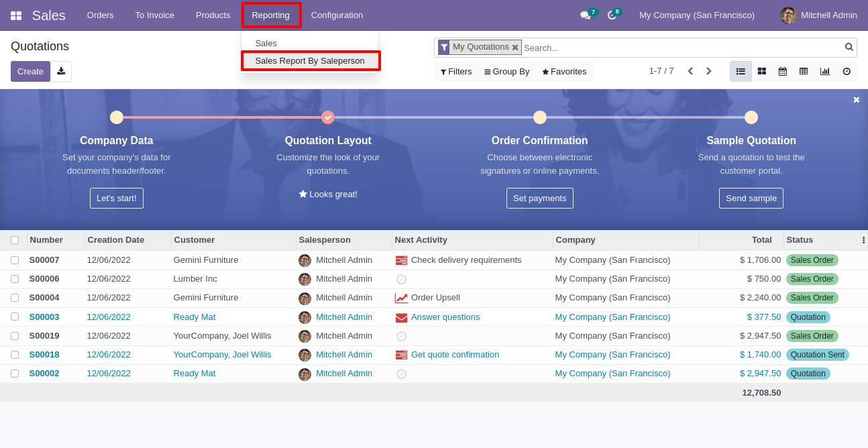Click Send sample button
The width and height of the screenshot is (868, 448).
751,198
